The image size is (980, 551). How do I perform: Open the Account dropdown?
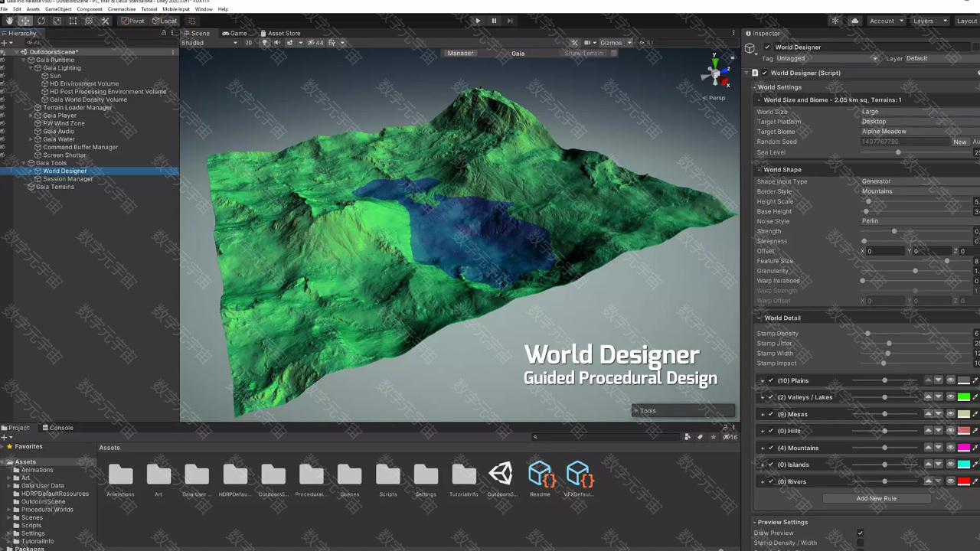click(x=886, y=21)
